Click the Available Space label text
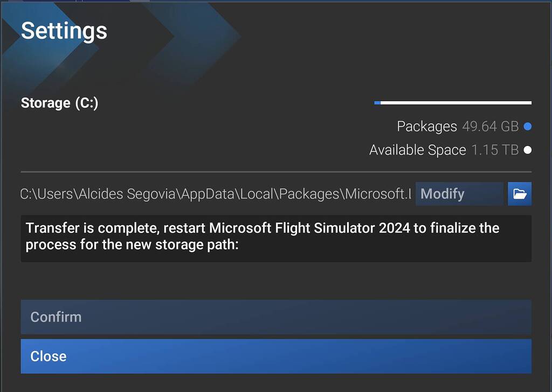552x392 pixels. tap(417, 150)
